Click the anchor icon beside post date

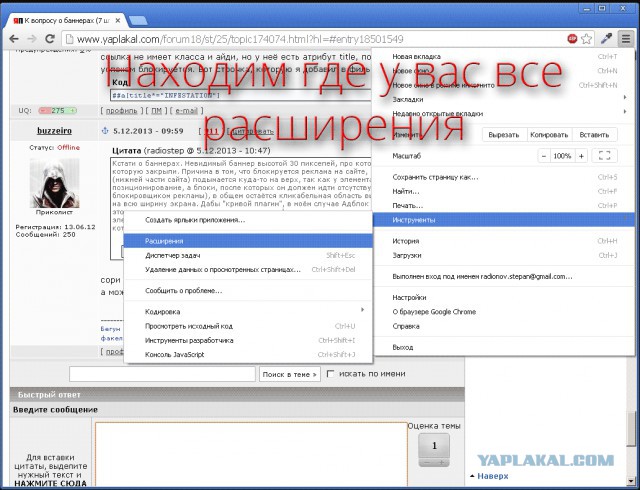(x=104, y=131)
